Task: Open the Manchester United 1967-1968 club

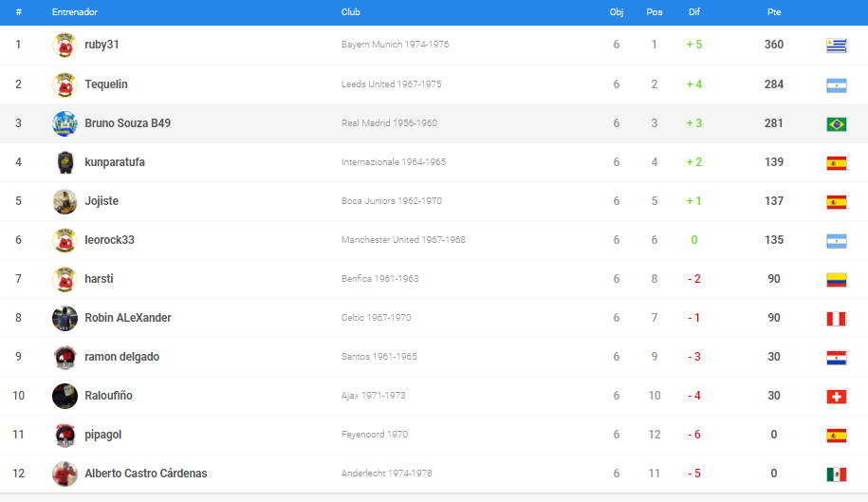Action: point(403,240)
